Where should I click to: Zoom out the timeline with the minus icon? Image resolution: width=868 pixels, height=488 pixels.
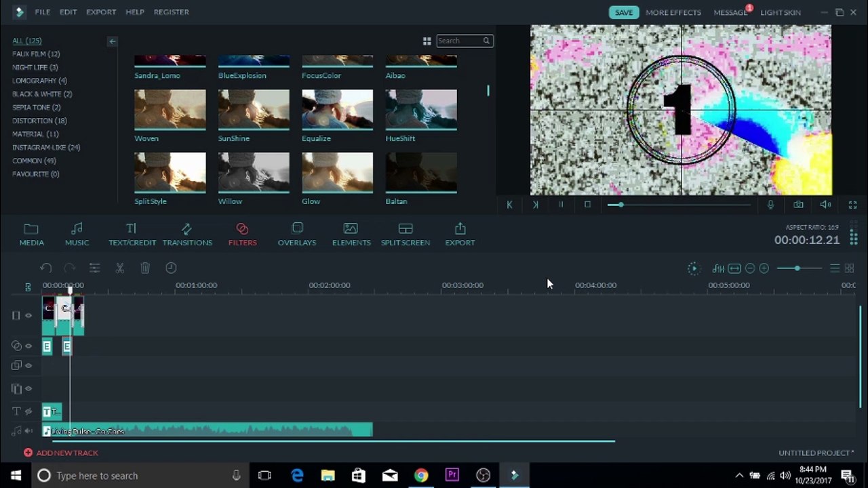coord(750,269)
